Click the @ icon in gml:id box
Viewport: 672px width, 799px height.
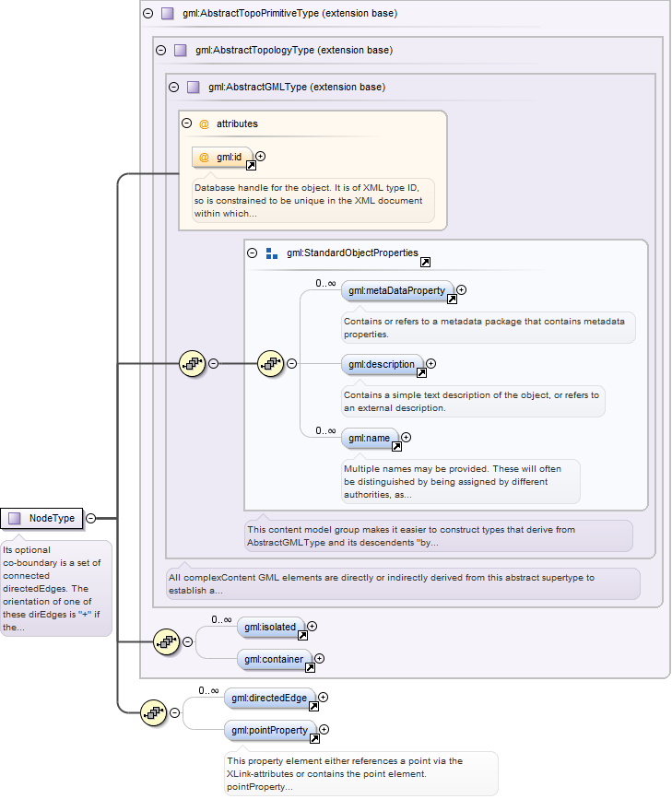point(204,158)
